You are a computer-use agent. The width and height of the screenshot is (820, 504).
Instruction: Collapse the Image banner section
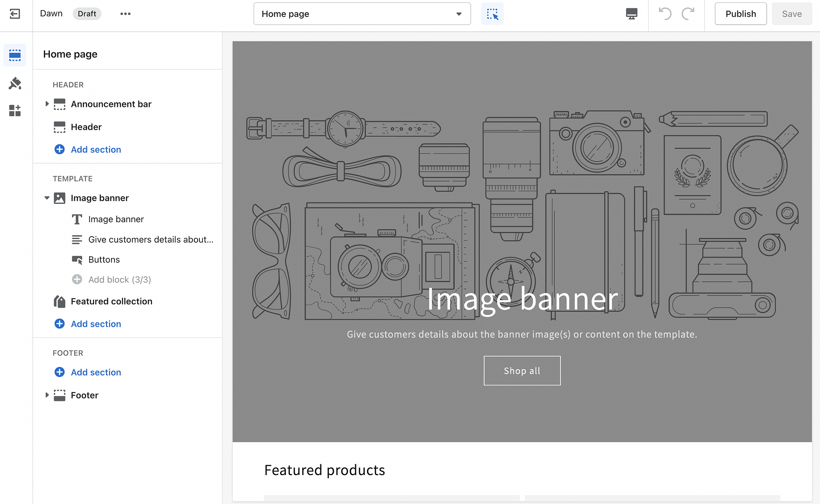(47, 198)
